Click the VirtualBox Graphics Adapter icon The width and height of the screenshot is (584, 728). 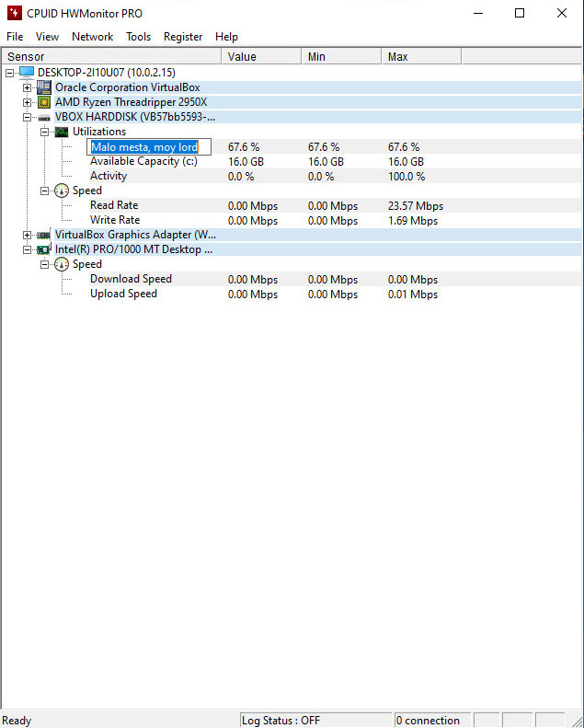(x=44, y=235)
